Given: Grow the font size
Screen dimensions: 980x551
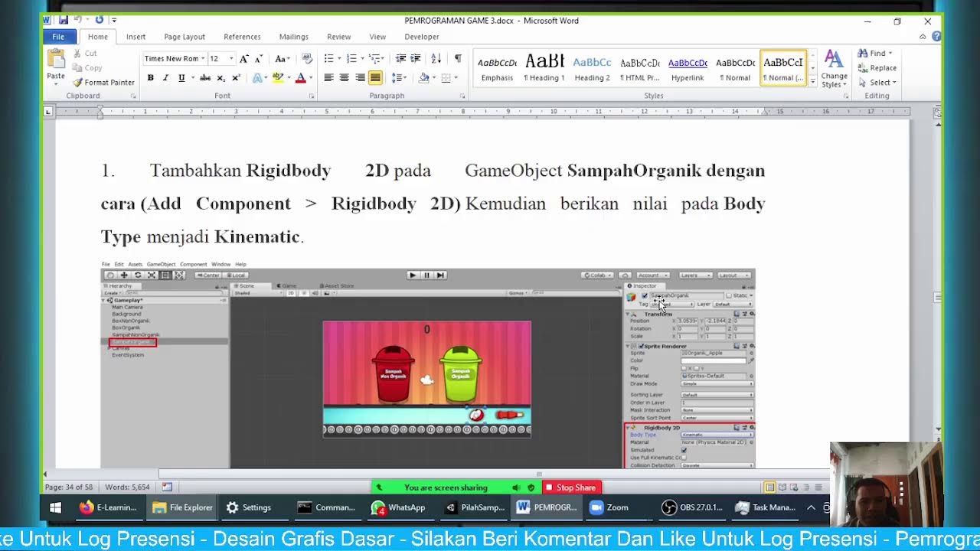Looking at the screenshot, I should (244, 59).
